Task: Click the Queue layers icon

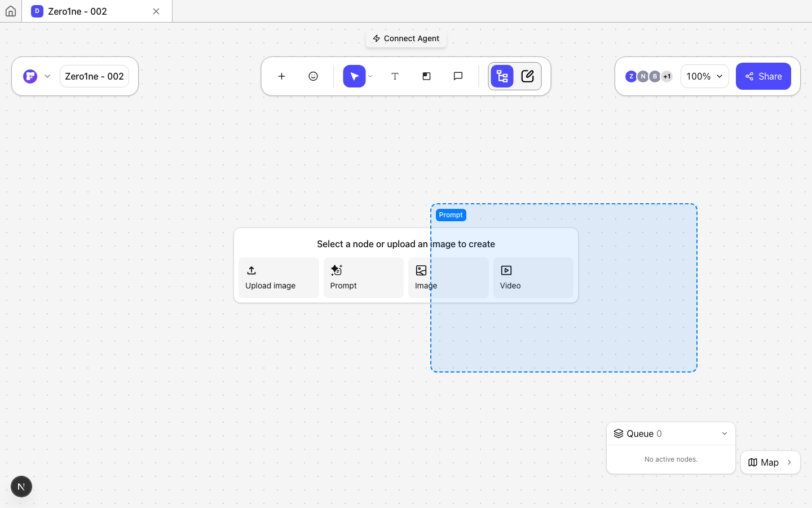Action: click(619, 433)
